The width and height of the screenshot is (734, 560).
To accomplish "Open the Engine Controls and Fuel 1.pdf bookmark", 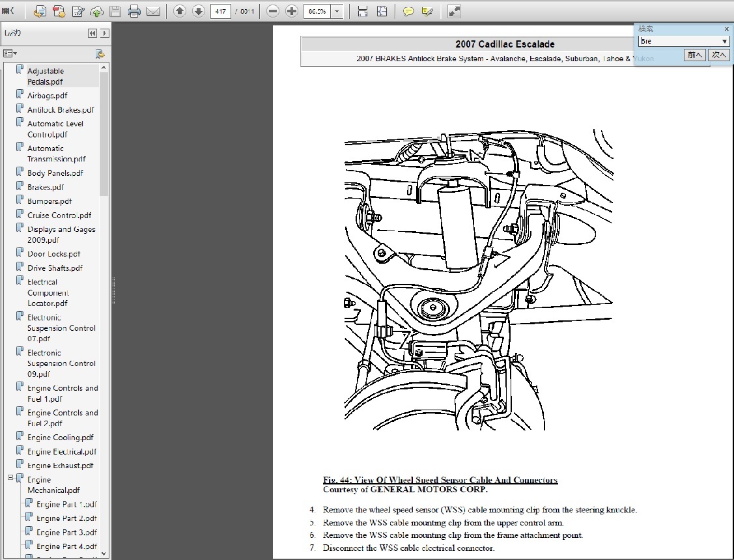I will pos(63,393).
